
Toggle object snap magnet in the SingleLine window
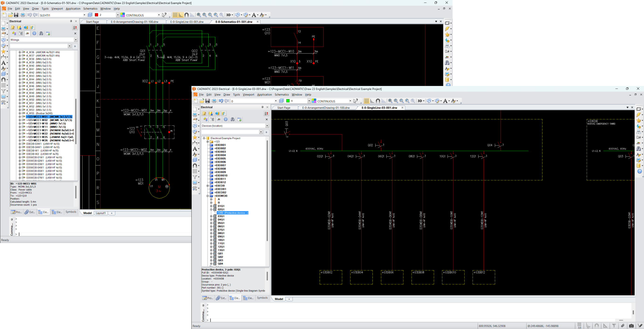coord(378,101)
